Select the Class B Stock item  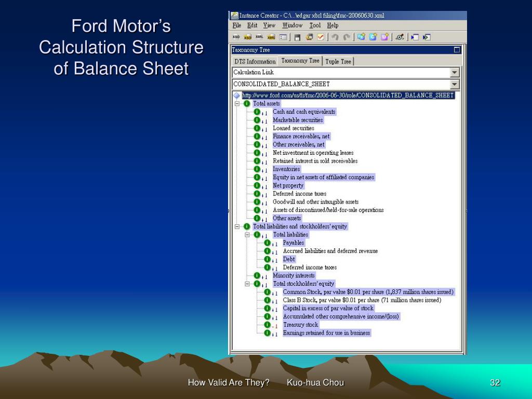click(x=362, y=300)
